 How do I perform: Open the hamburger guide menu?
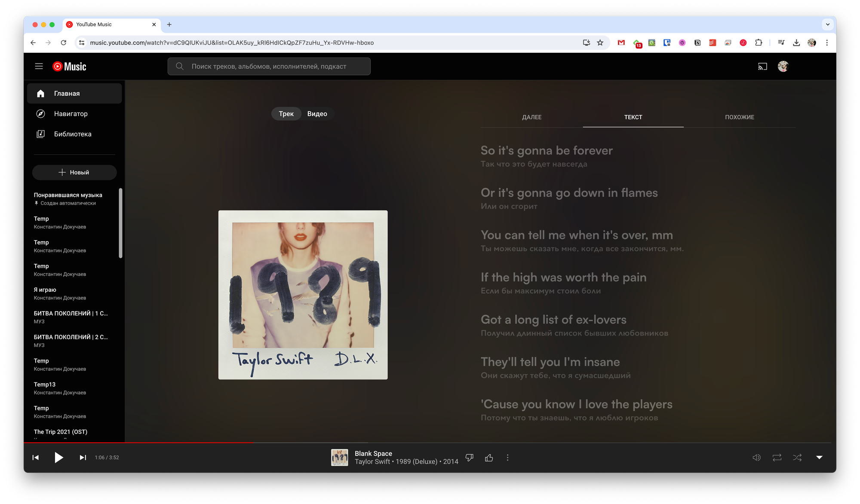pyautogui.click(x=39, y=66)
